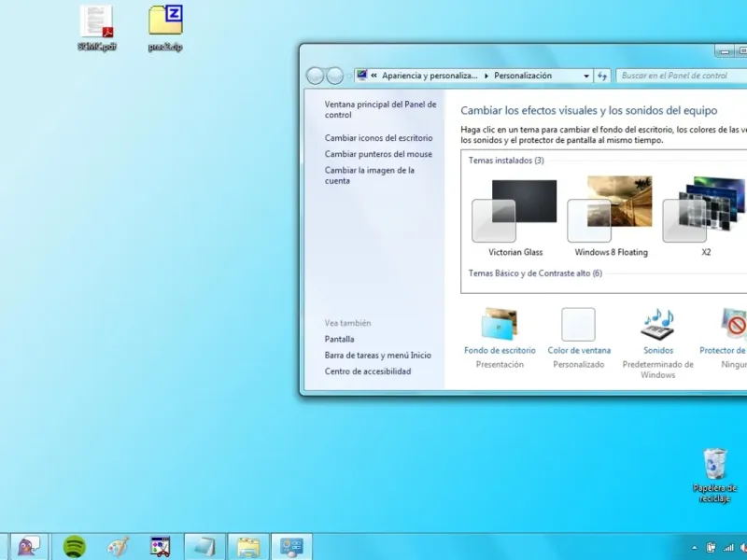Switch to the Control Panel taskbar icon
Viewport: 747px width, 560px height.
(x=292, y=547)
